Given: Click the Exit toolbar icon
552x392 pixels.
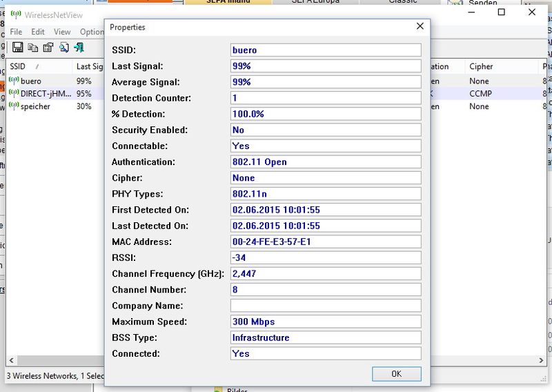Looking at the screenshot, I should pyautogui.click(x=79, y=47).
